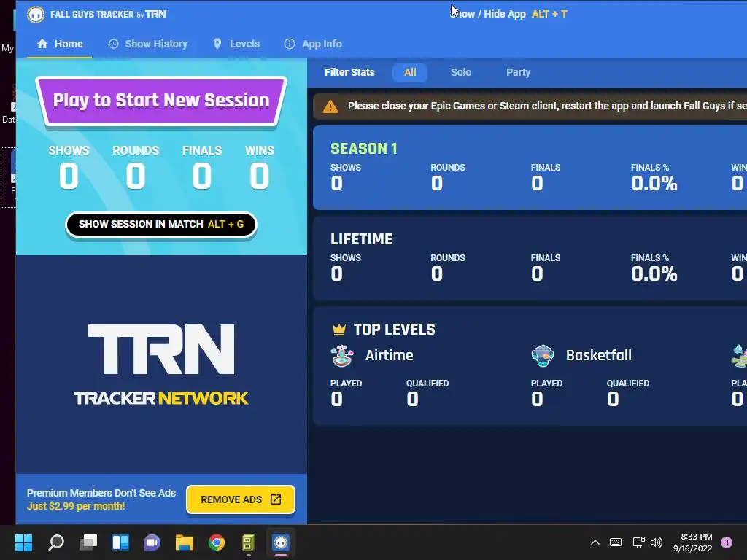Click Fall Guys Tracker taskbar icon
Viewport: 747px width, 560px height.
(x=281, y=542)
